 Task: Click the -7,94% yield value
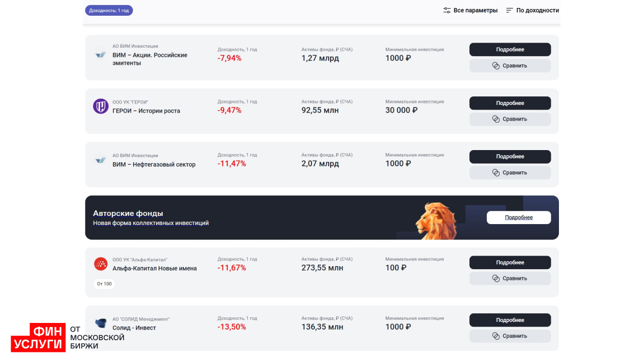pyautogui.click(x=229, y=58)
